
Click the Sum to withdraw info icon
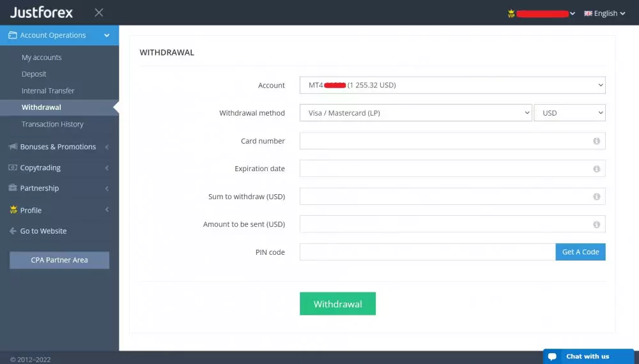[597, 196]
